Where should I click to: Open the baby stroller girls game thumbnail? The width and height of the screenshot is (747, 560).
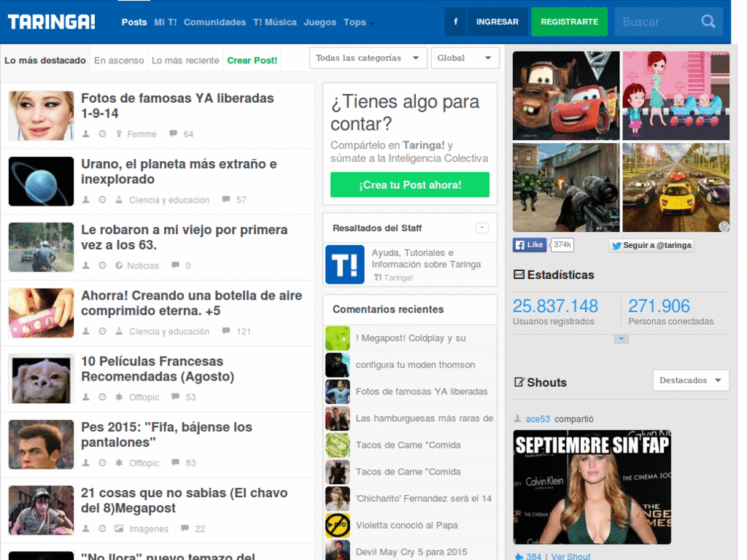coord(676,96)
